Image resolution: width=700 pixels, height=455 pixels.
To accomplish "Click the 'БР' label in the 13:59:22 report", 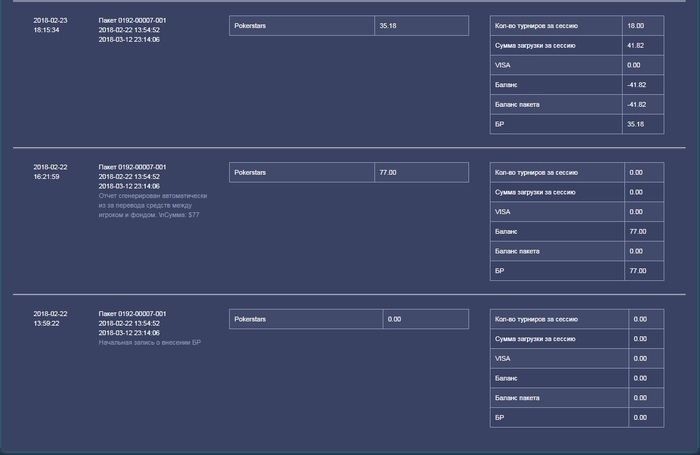I will (x=500, y=417).
